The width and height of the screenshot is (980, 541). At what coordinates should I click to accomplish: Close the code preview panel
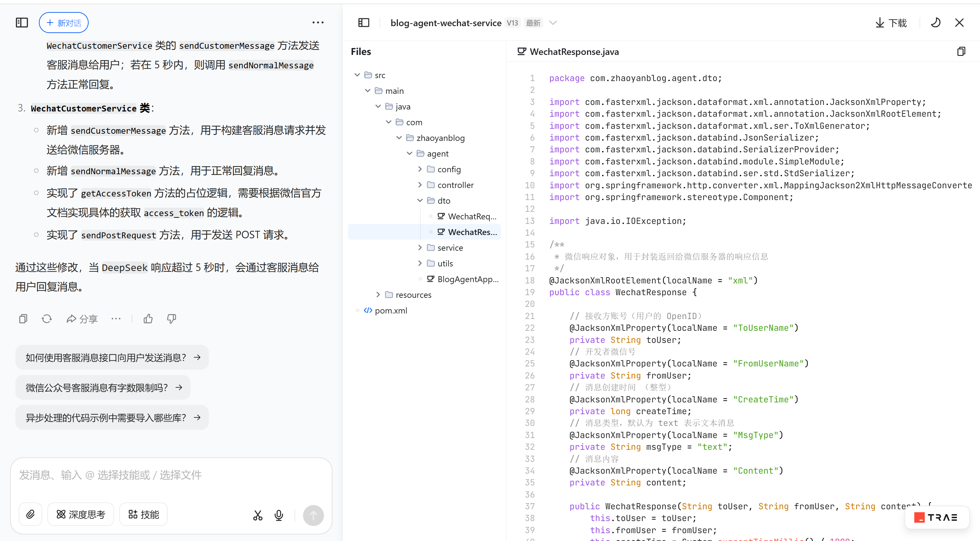(959, 23)
